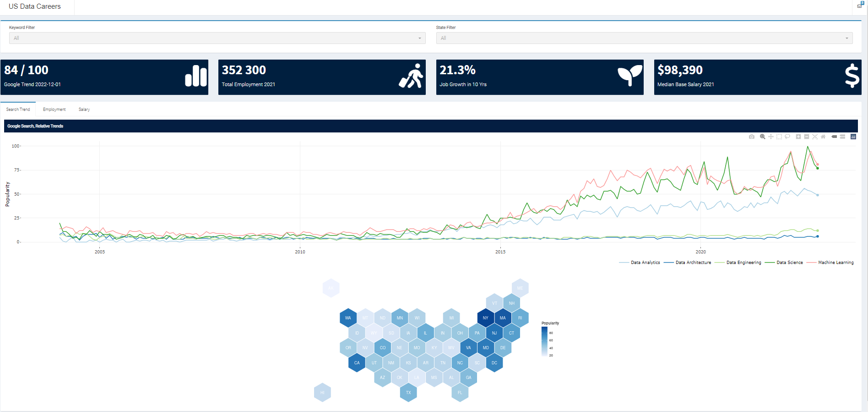This screenshot has height=412, width=868.
Task: Click the seedling icon on Job Growth card
Action: point(630,76)
